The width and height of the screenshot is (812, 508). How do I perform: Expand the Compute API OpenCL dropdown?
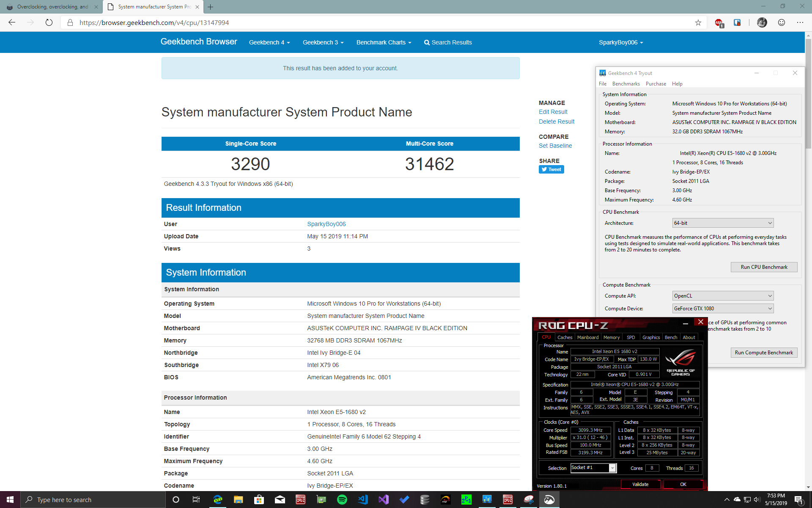tap(723, 296)
